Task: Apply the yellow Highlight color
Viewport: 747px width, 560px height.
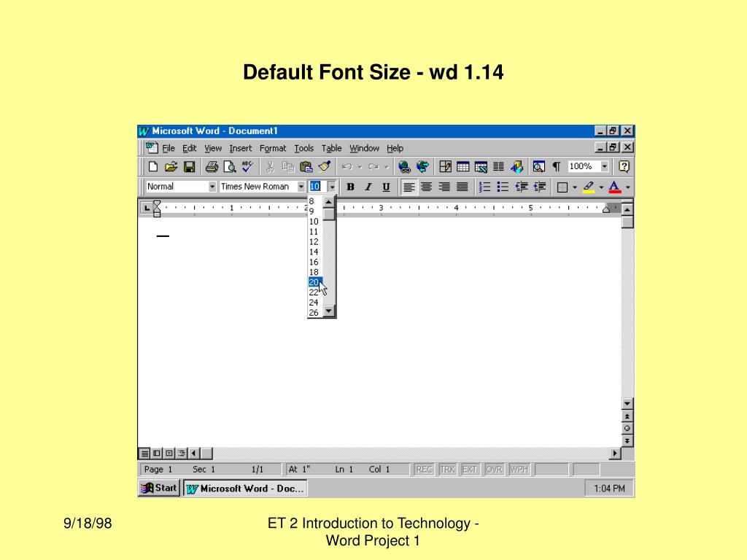Action: pos(589,187)
